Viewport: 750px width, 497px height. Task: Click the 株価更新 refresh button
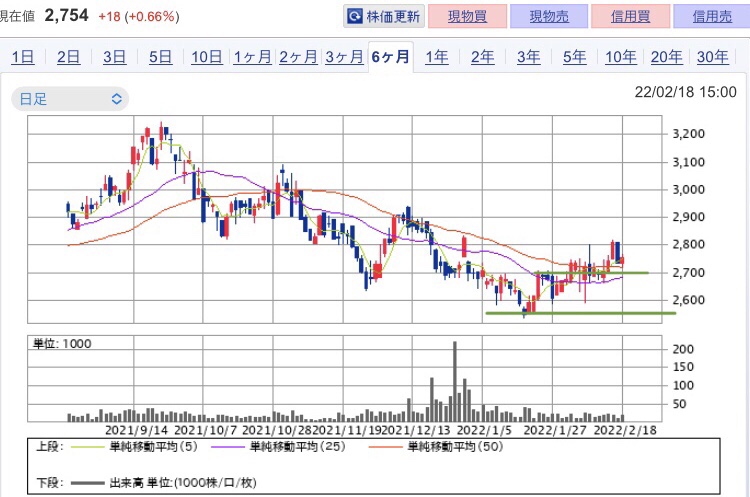click(x=384, y=17)
